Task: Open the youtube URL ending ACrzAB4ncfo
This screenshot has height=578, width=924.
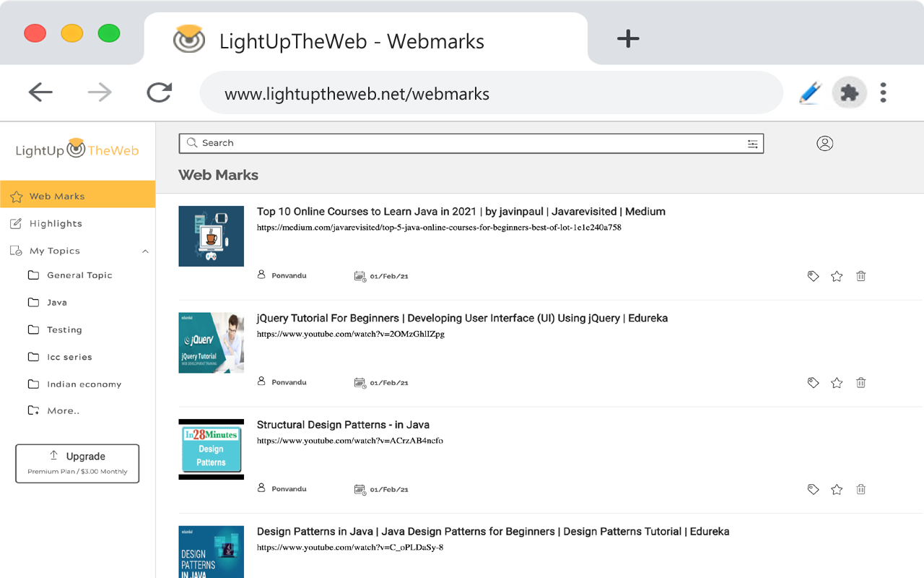Action: [350, 441]
